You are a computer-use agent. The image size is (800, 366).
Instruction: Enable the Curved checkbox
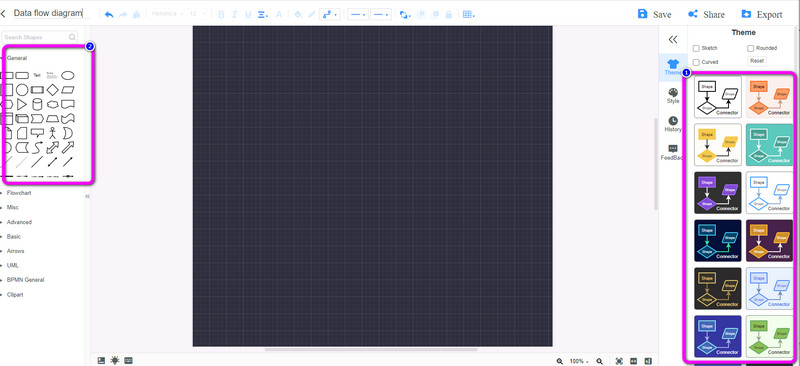[x=696, y=62]
